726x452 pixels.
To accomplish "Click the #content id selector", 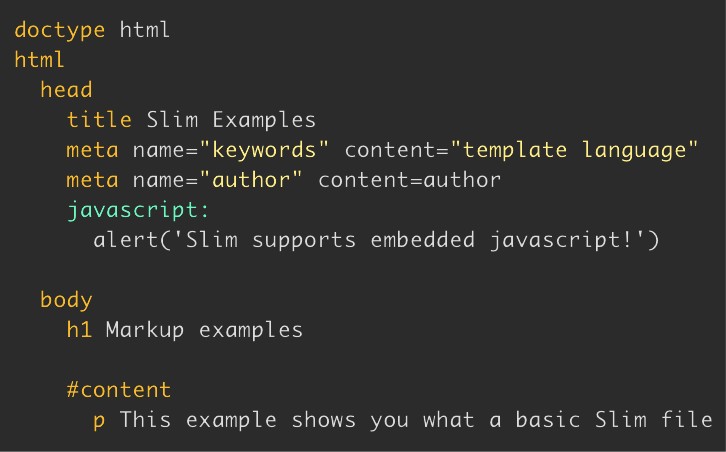I will (119, 390).
